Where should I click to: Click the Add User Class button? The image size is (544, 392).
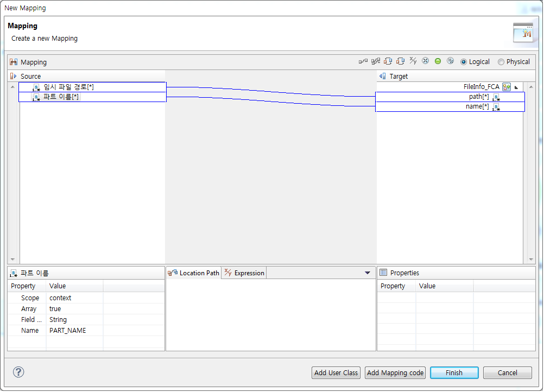click(336, 372)
